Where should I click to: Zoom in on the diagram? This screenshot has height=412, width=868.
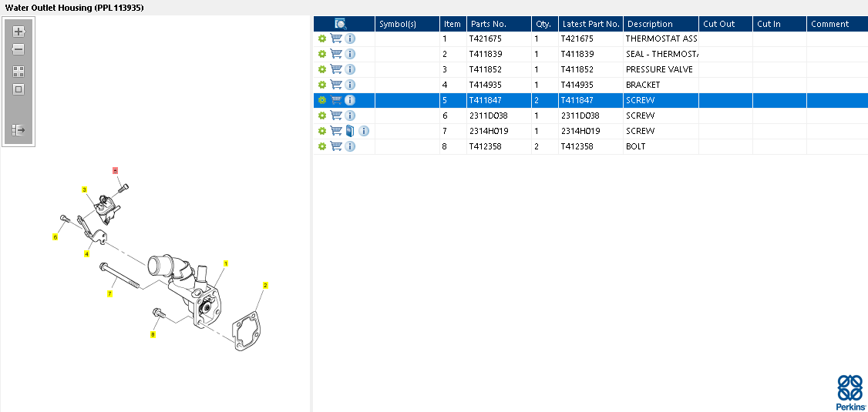point(19,32)
